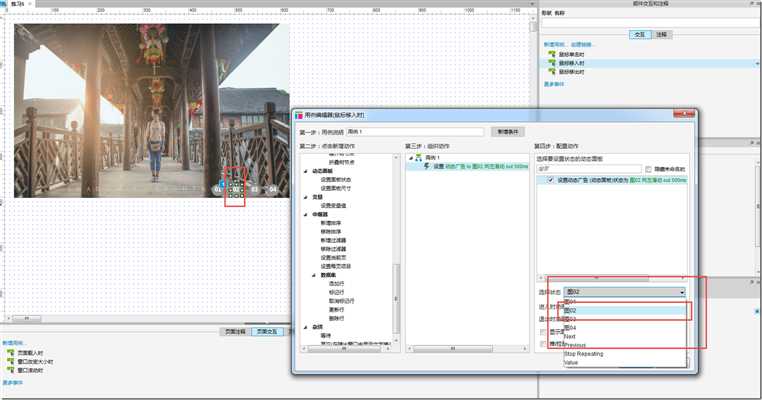Choose Previous in the state dropdown list
762x400 pixels.
(625, 345)
